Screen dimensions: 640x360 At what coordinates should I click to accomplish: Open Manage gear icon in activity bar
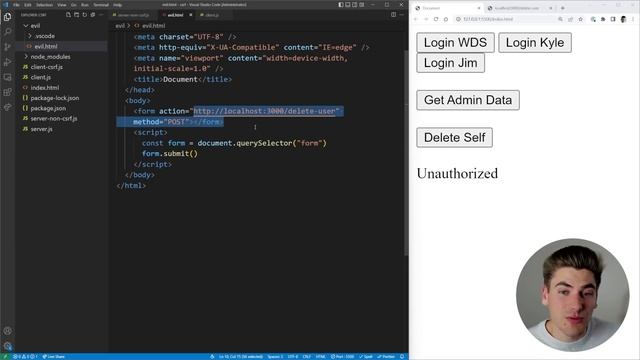[x=7, y=346]
